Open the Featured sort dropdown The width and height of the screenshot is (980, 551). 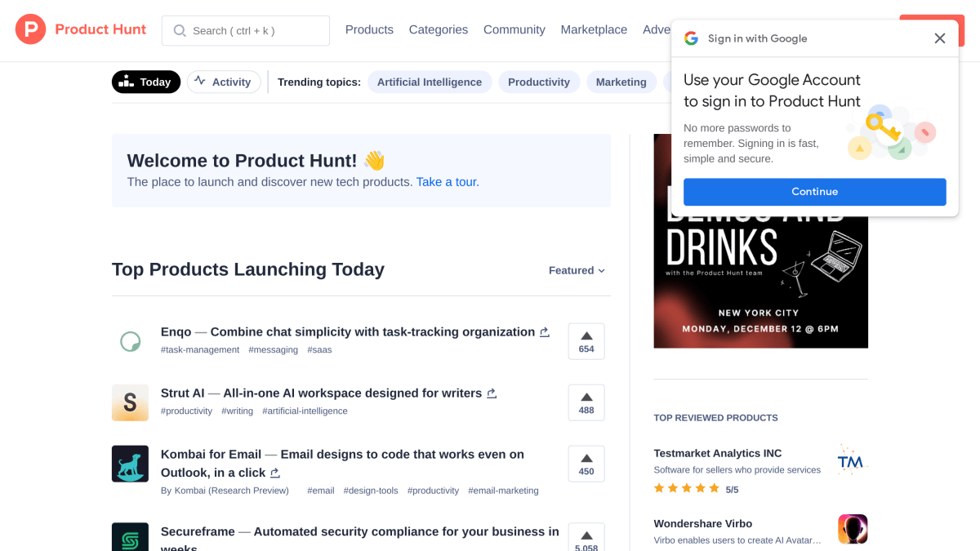pyautogui.click(x=577, y=270)
